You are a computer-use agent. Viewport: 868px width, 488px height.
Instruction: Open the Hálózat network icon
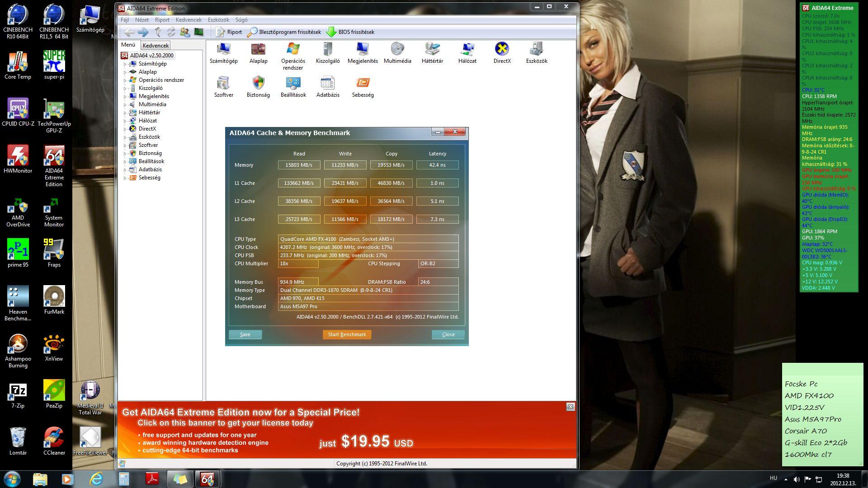click(x=467, y=53)
